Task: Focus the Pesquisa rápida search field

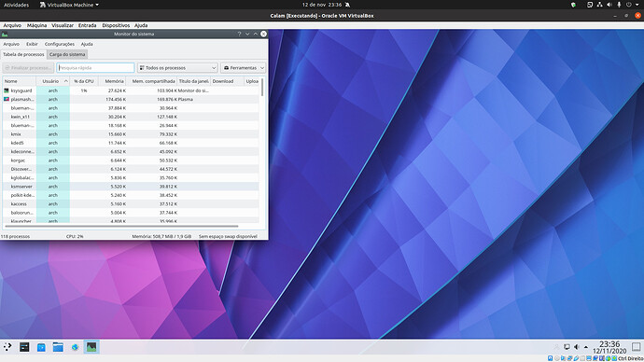Action: click(x=96, y=68)
